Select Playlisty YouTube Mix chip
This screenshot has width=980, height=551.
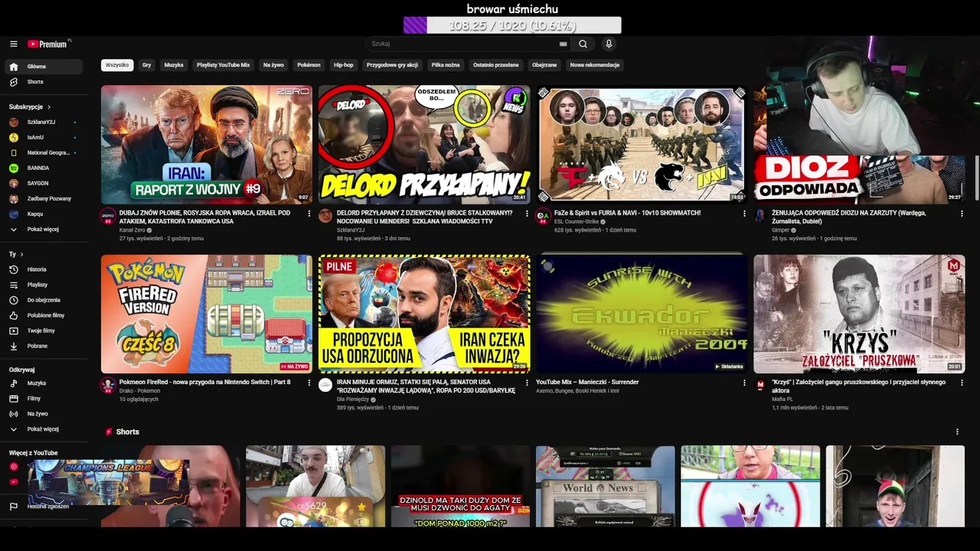pyautogui.click(x=223, y=65)
